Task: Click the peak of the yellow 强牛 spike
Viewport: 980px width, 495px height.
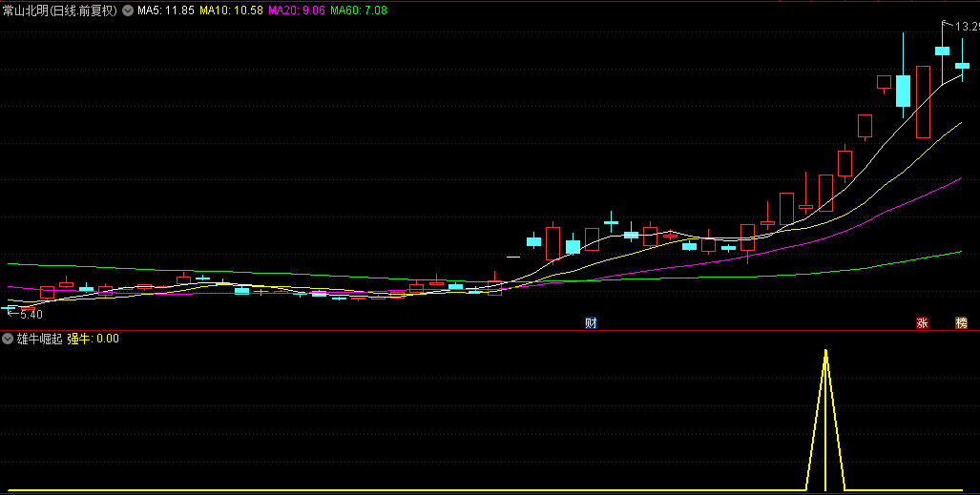Action: (x=825, y=351)
